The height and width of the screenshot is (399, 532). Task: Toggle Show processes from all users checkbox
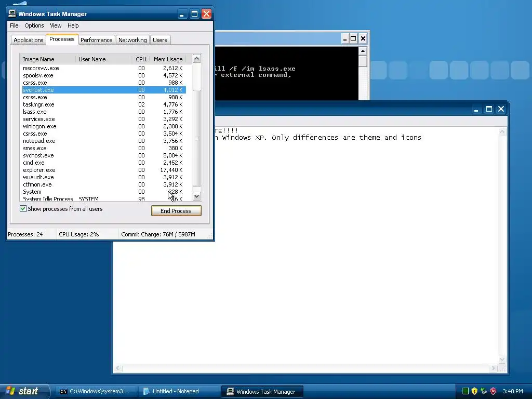pyautogui.click(x=23, y=209)
